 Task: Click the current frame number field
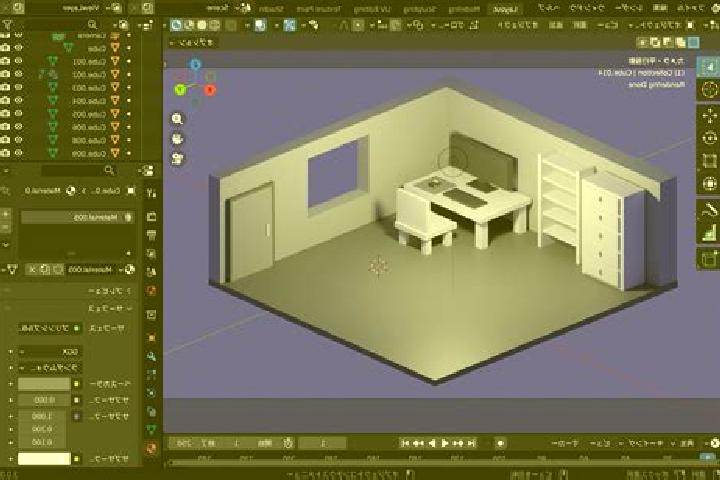pos(322,443)
